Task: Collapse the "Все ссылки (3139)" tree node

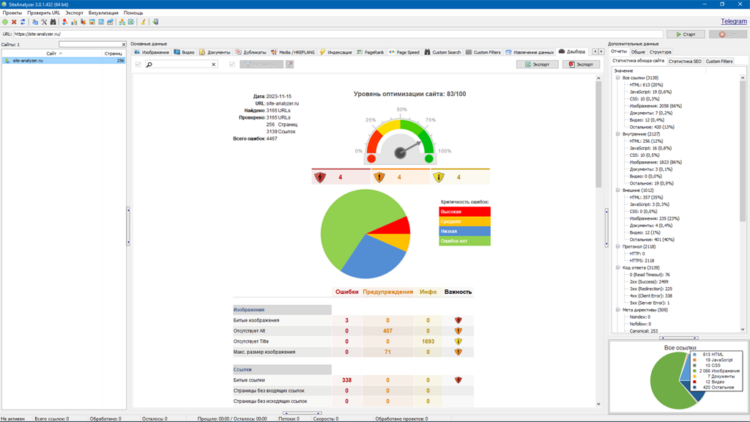Action: [x=618, y=78]
